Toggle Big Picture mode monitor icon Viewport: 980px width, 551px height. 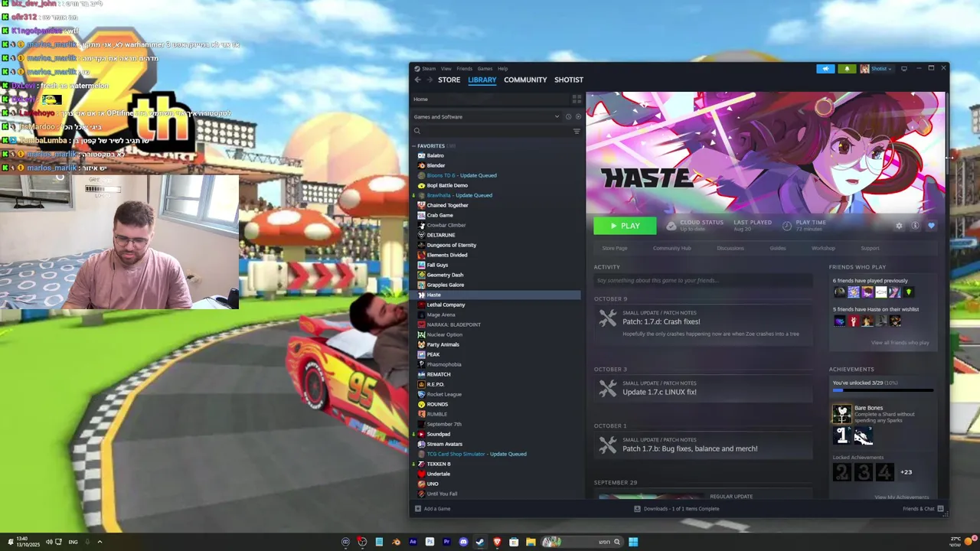904,69
